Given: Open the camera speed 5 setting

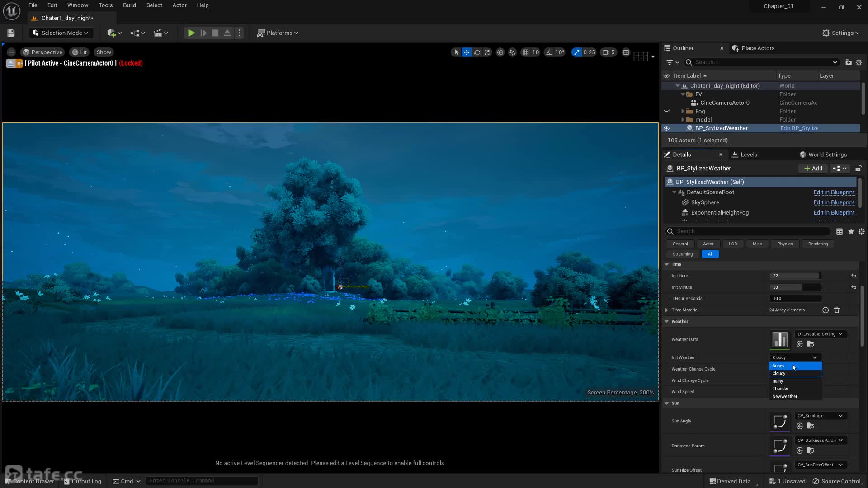Looking at the screenshot, I should (x=609, y=52).
